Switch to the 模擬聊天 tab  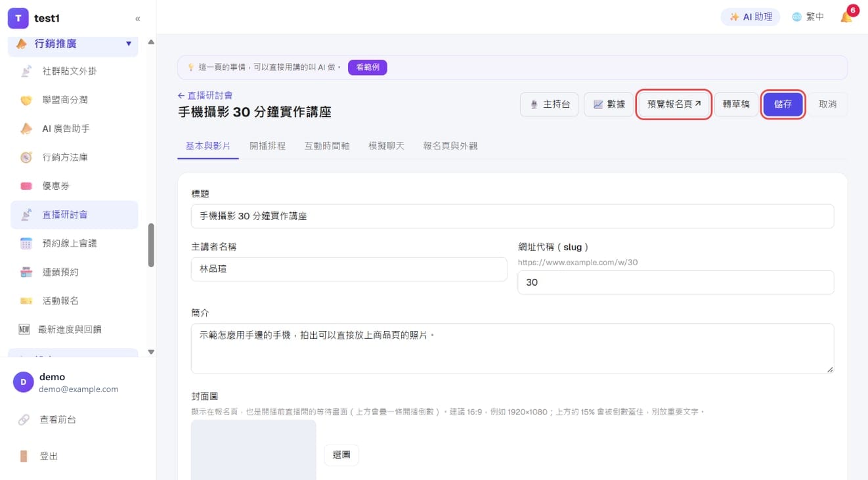(386, 146)
